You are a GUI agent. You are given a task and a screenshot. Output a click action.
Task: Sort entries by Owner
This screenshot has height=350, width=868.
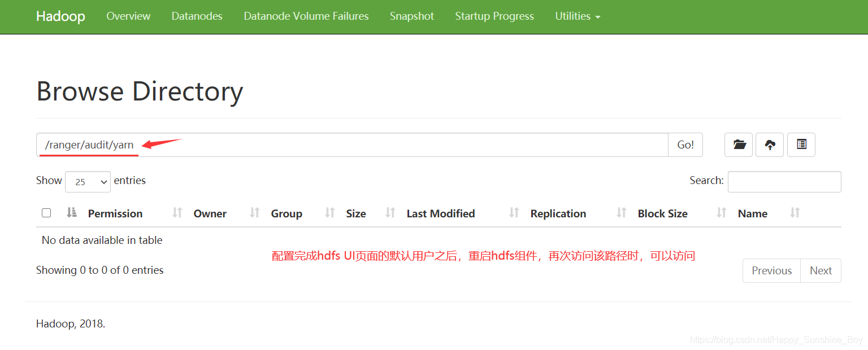[210, 213]
